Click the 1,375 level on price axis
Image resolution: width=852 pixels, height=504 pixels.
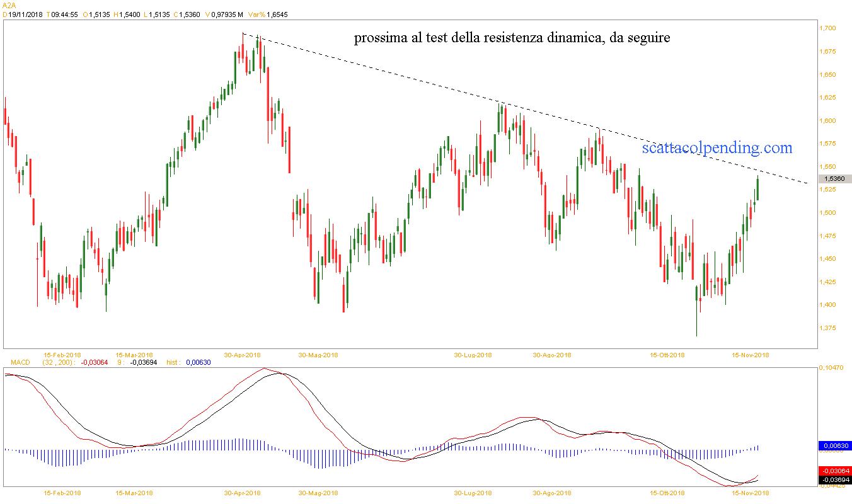pos(827,328)
